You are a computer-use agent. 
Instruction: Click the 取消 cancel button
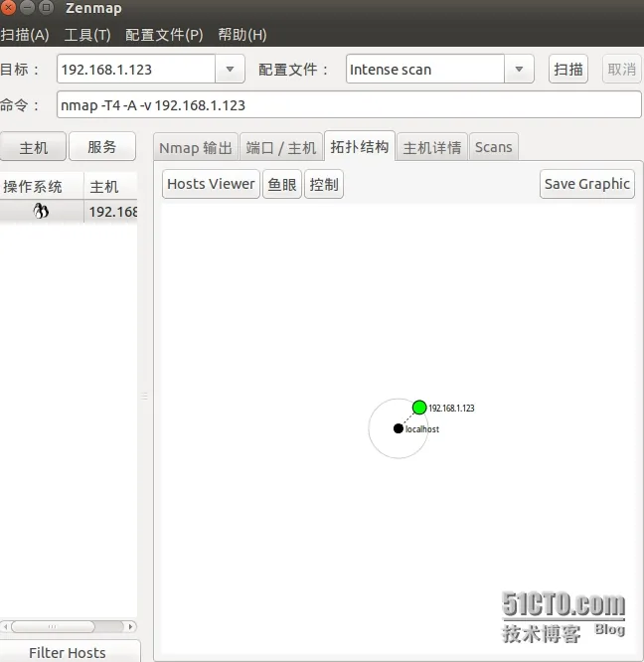pyautogui.click(x=621, y=69)
